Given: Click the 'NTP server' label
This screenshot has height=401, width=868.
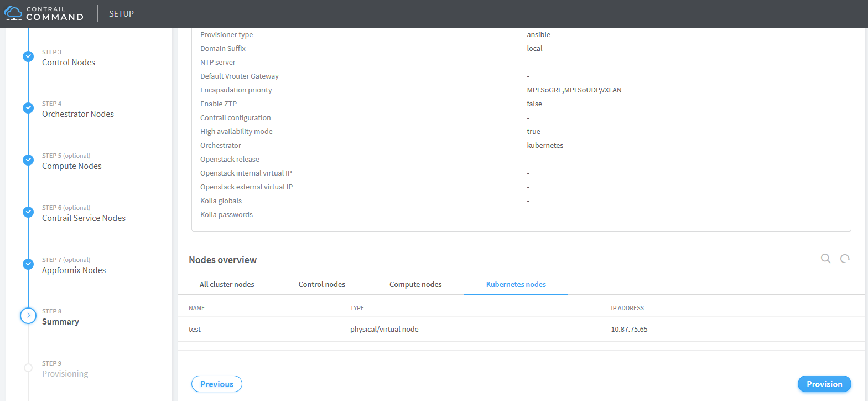Looking at the screenshot, I should click(217, 62).
